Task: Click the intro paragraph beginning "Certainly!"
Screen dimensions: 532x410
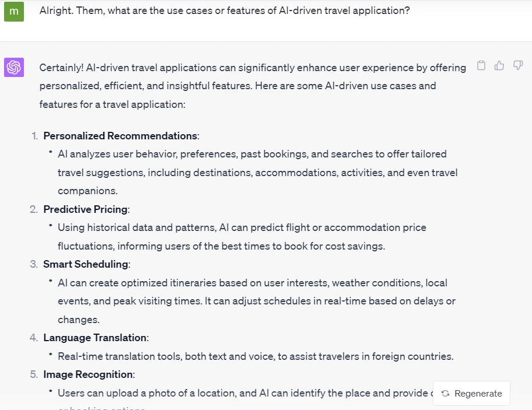Action: (x=253, y=86)
